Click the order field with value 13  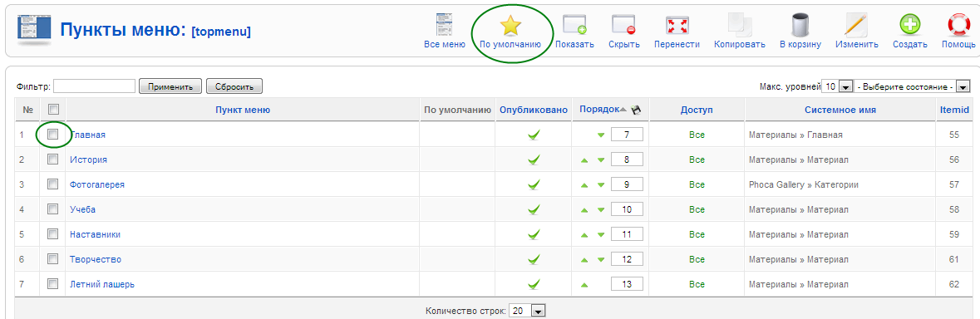(627, 285)
